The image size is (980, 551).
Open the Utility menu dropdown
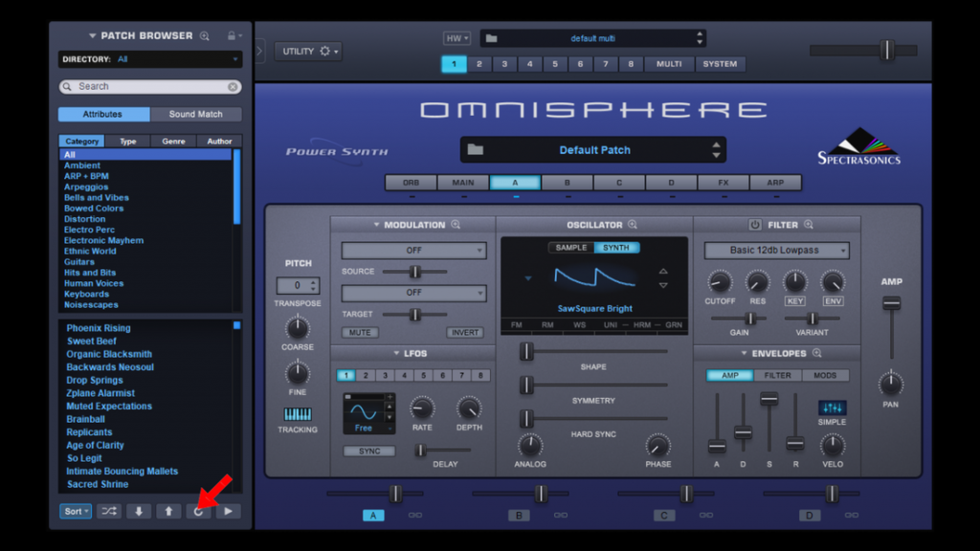tap(309, 52)
